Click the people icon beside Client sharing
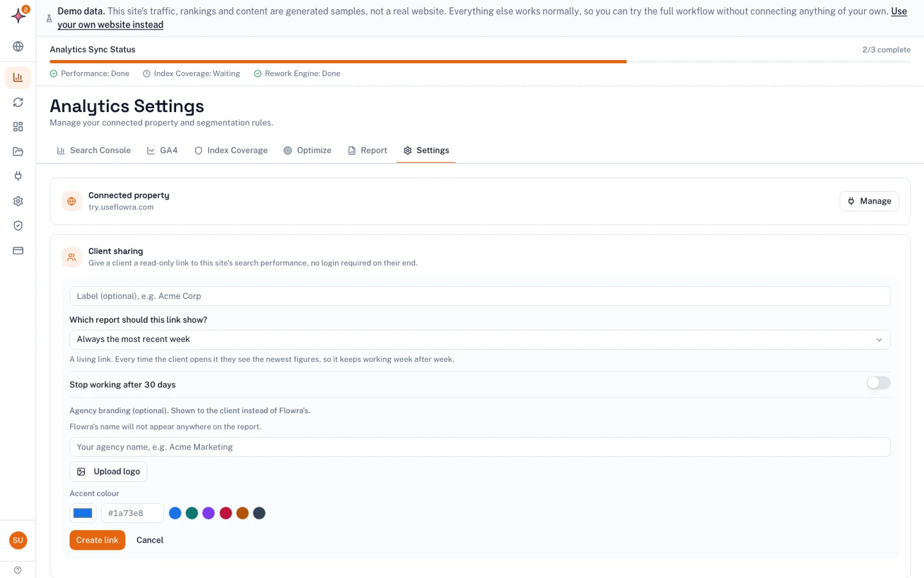This screenshot has width=924, height=578. [x=72, y=257]
